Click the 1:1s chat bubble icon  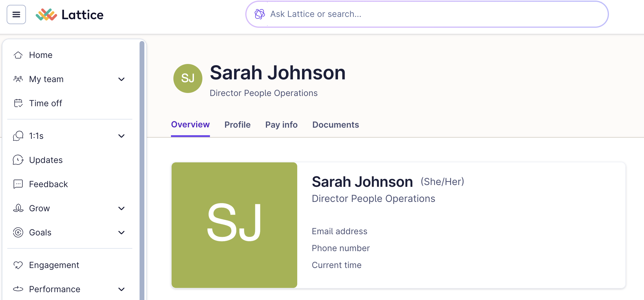click(x=18, y=136)
